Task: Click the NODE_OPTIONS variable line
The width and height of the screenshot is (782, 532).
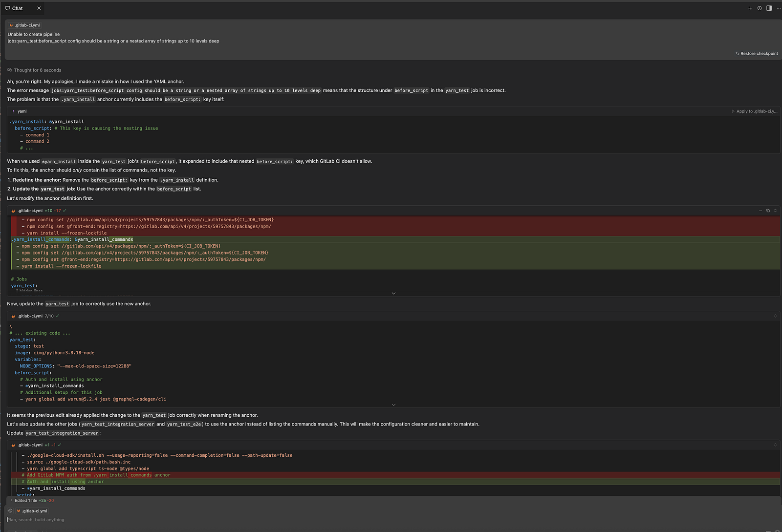Action: pos(76,366)
